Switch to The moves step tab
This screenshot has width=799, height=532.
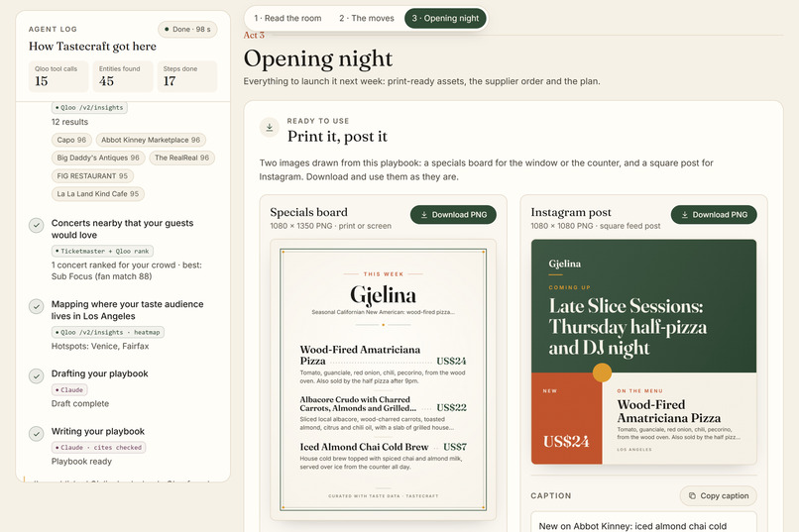(x=367, y=18)
